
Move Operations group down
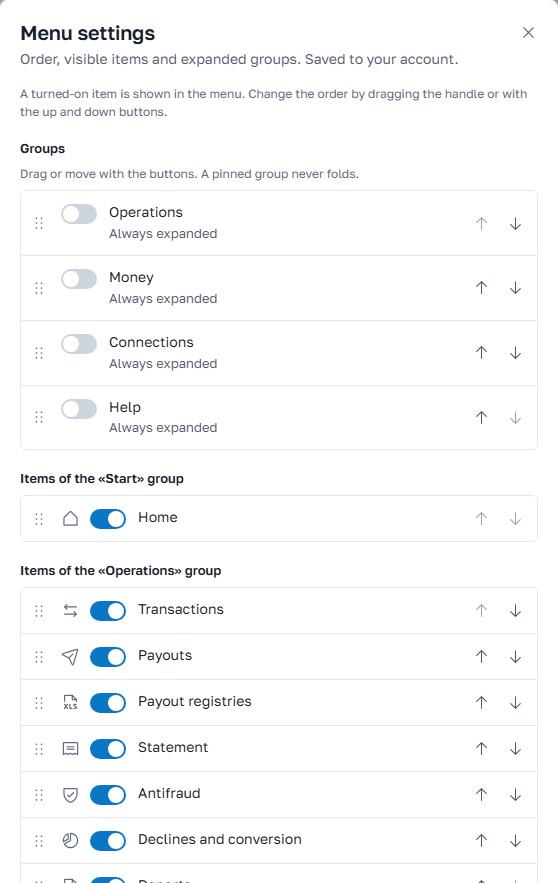pos(515,224)
